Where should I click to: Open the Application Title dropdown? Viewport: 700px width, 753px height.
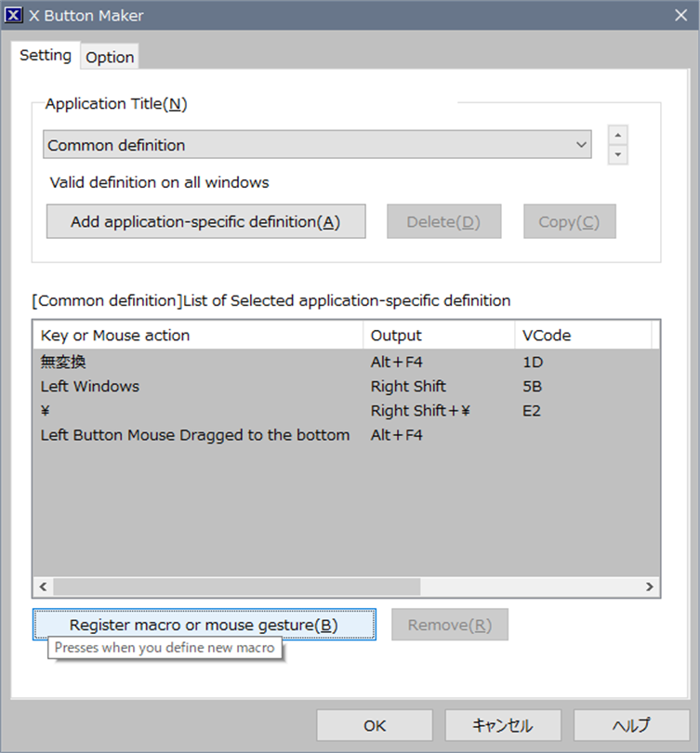[317, 144]
